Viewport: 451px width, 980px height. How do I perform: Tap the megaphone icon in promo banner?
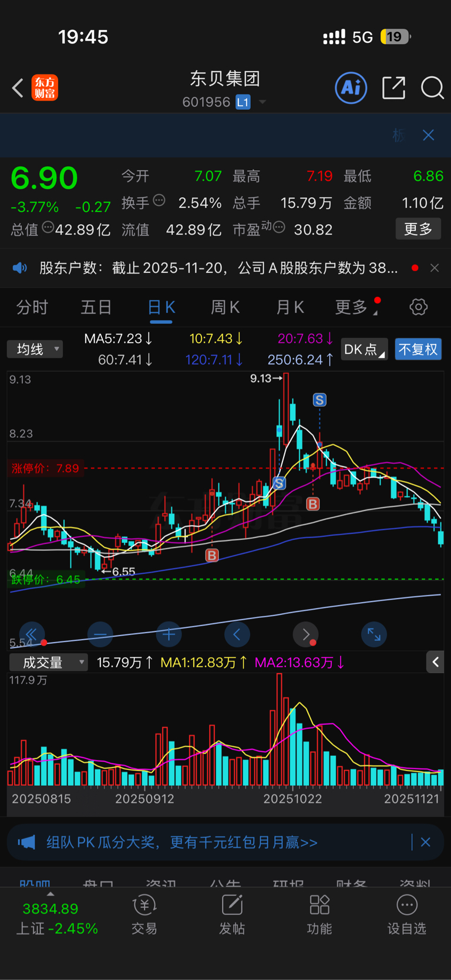pos(26,843)
